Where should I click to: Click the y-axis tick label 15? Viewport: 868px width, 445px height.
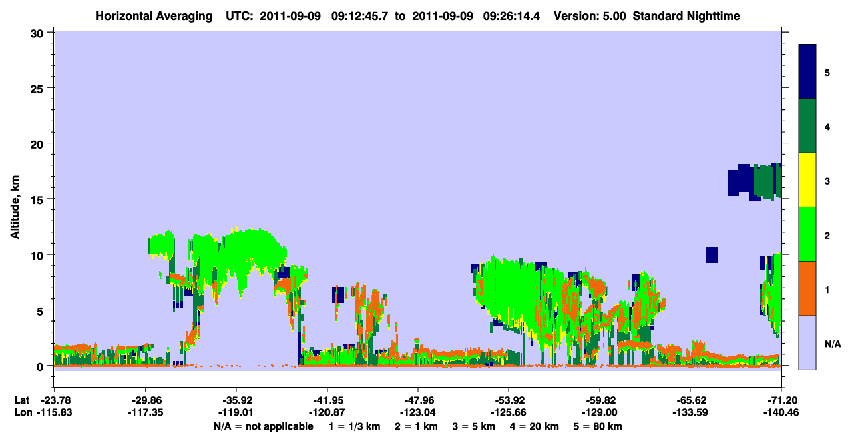click(38, 199)
